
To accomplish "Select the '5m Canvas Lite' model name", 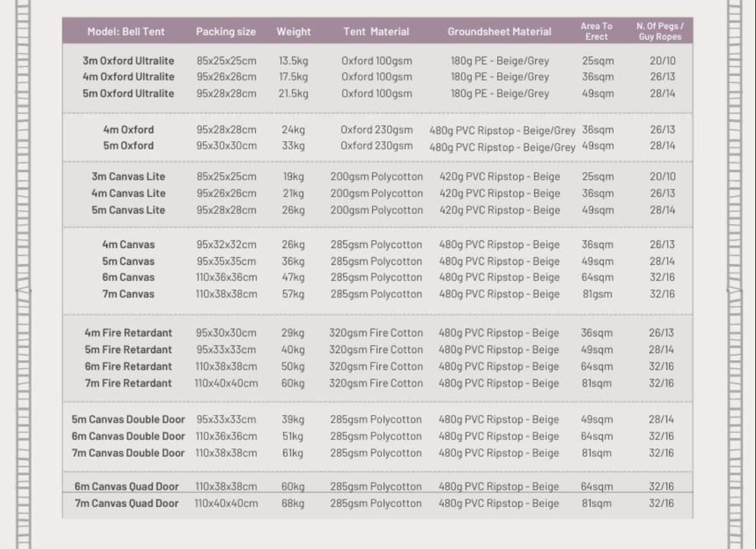I will click(128, 210).
